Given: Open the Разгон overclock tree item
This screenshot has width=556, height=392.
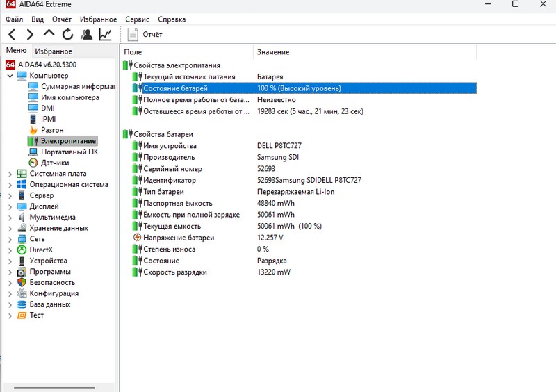Looking at the screenshot, I should (x=51, y=130).
